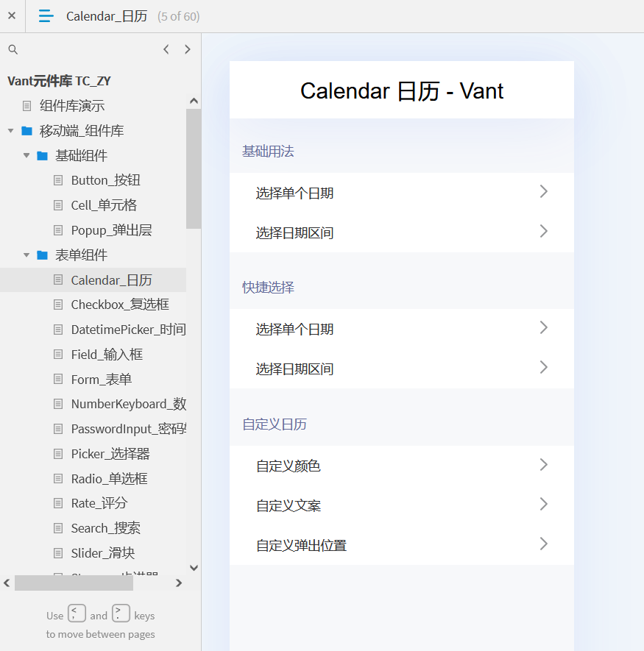Click page icon beside Cell_单元格
The height and width of the screenshot is (651, 644).
tap(58, 205)
